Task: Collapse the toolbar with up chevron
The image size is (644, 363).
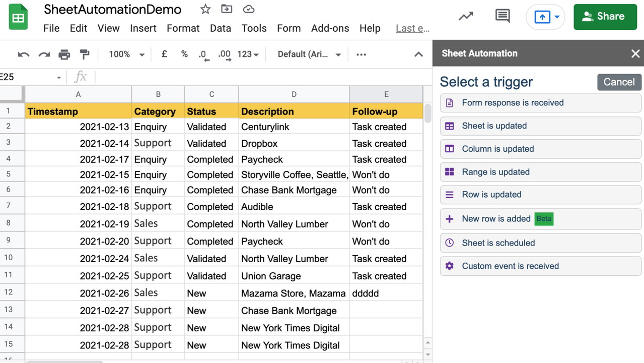Action: point(418,54)
